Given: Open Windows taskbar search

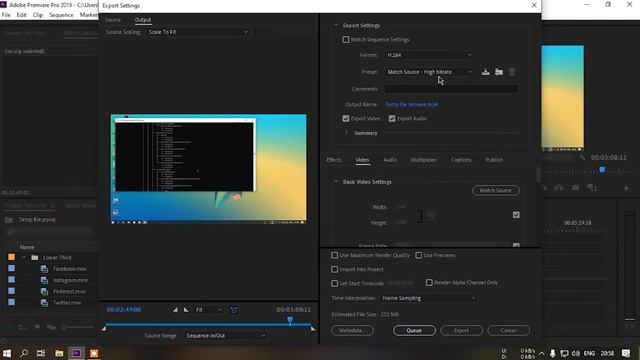Looking at the screenshot, I should [24, 353].
